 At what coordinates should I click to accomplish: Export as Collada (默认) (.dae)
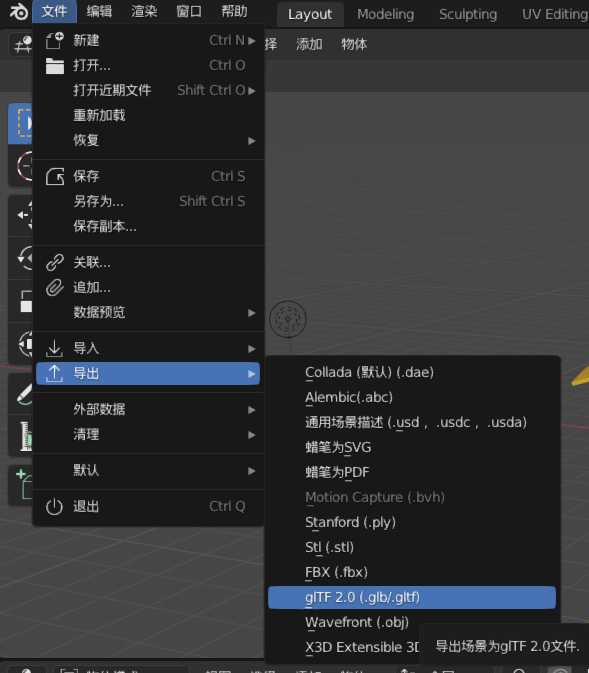click(x=412, y=372)
